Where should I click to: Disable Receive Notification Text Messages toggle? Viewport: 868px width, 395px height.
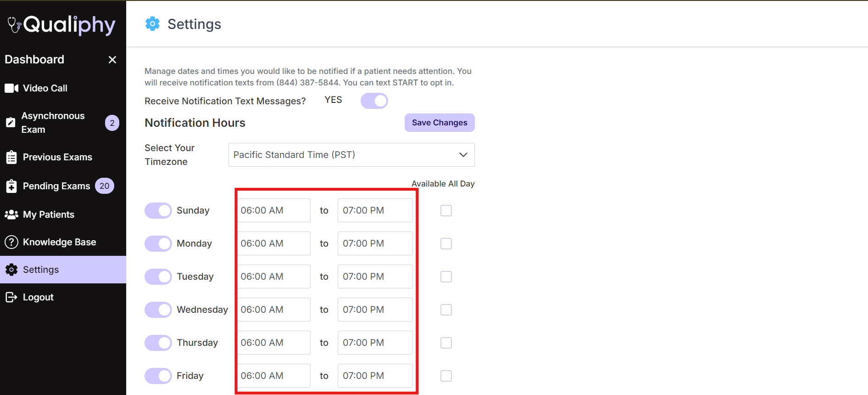pos(374,101)
